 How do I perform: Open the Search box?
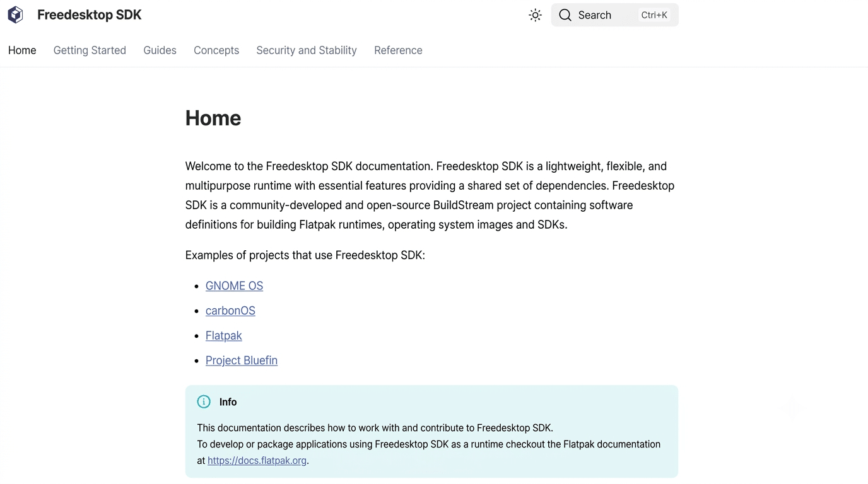[x=614, y=15]
